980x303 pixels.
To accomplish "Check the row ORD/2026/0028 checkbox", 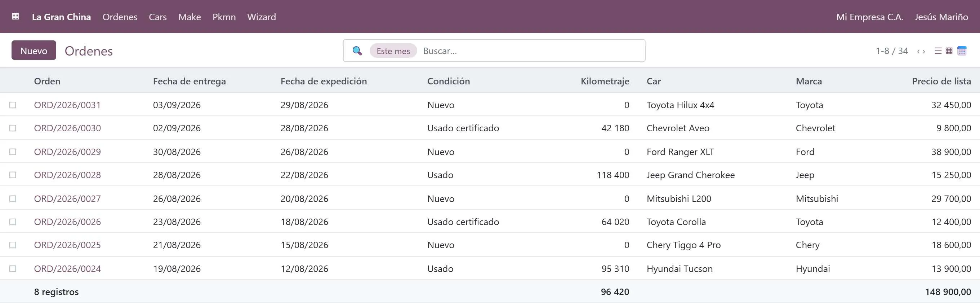I will click(13, 175).
